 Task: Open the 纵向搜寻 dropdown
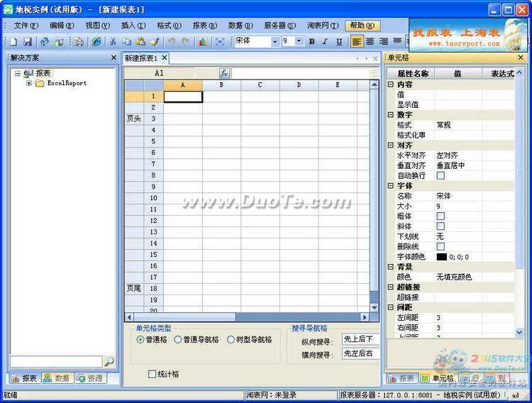point(360,339)
